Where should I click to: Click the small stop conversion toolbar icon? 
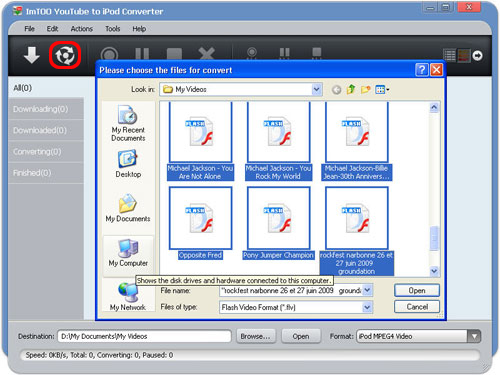pyautogui.click(x=317, y=53)
